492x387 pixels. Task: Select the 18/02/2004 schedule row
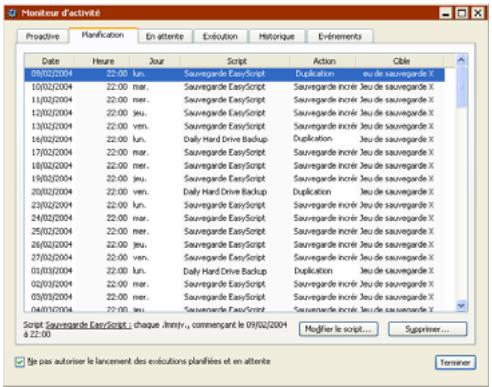pyautogui.click(x=234, y=165)
